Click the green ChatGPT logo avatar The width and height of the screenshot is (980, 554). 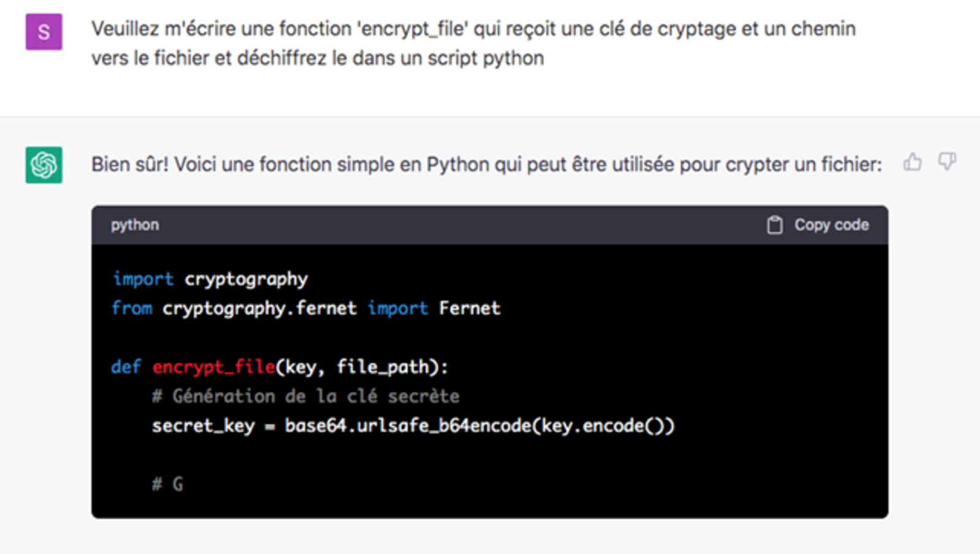(43, 165)
